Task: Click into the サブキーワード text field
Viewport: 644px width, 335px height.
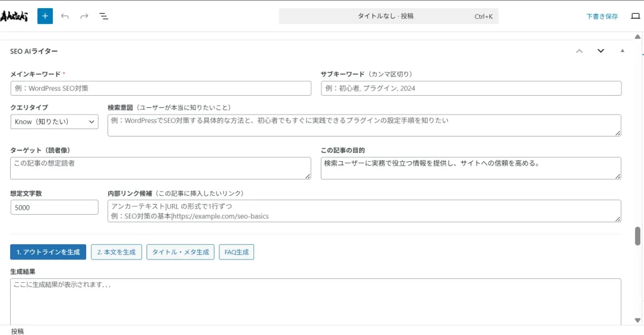Action: (471, 88)
